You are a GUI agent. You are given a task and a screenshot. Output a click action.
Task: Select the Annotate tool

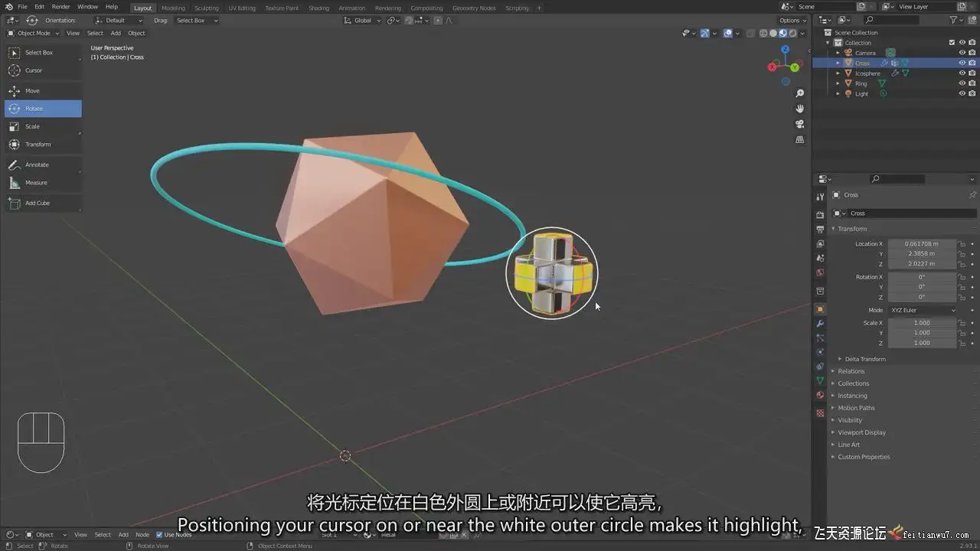[43, 165]
